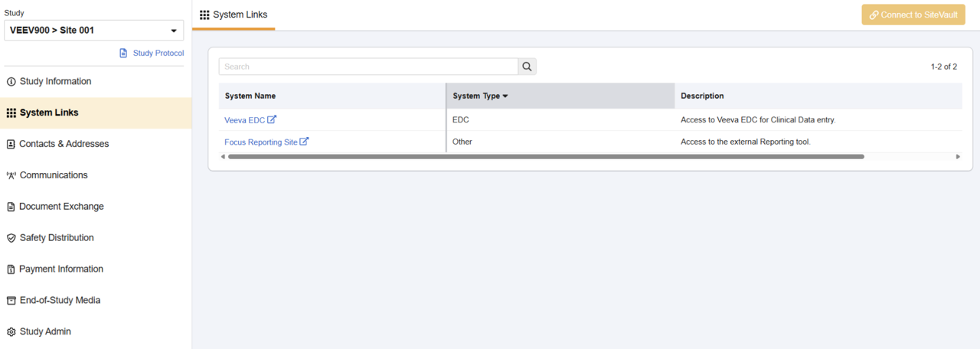Click the Connect to SiteVault button

(913, 15)
